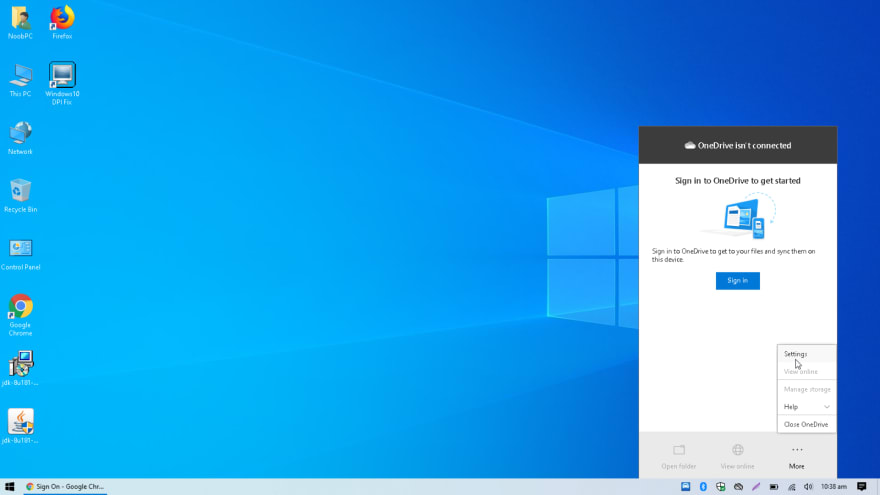Open the volume speaker tray icon
This screenshot has width=880, height=495.
click(x=808, y=487)
